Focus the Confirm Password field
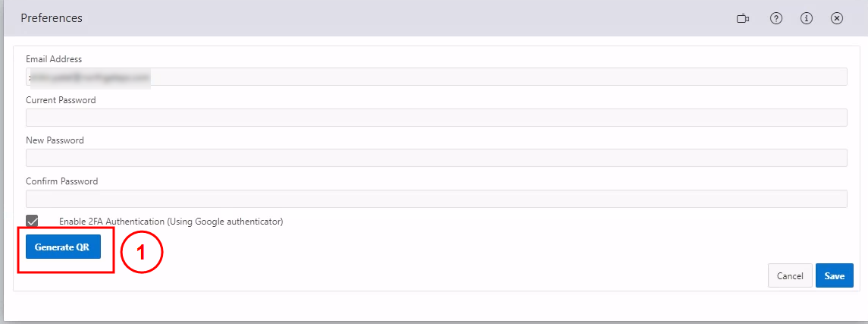Viewport: 868px width, 324px height. [436, 199]
